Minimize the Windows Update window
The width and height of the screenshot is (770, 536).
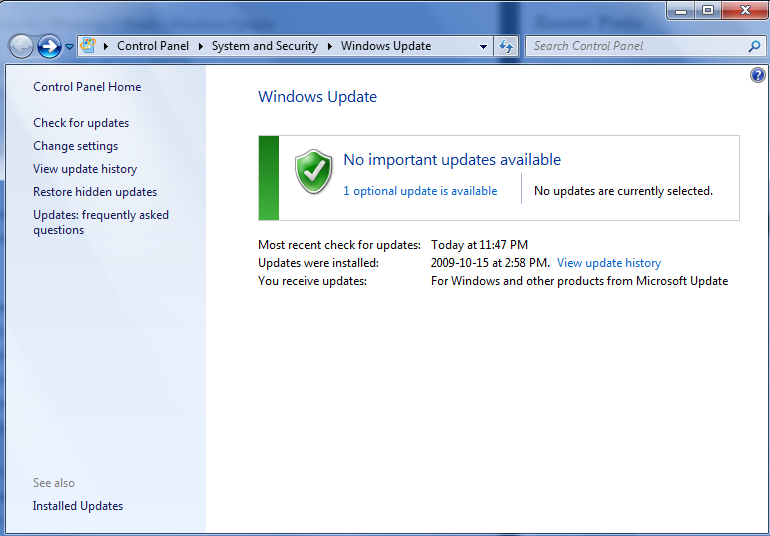coord(681,11)
